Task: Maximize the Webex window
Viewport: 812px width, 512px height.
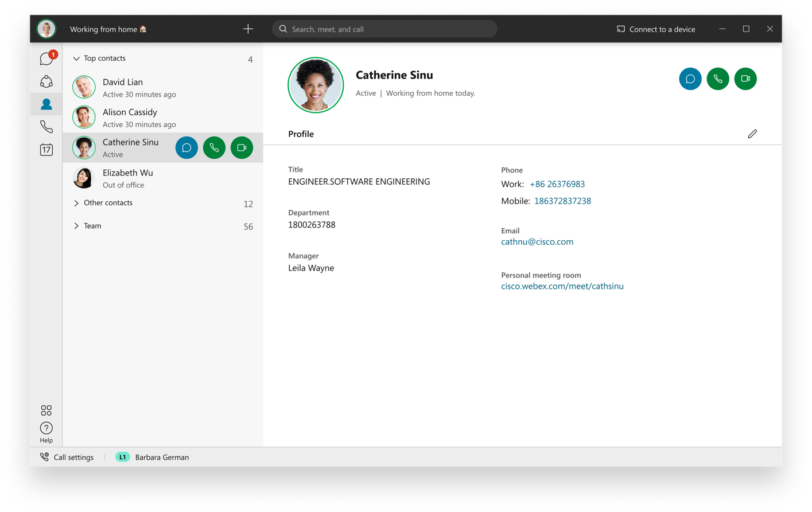Action: 746,29
